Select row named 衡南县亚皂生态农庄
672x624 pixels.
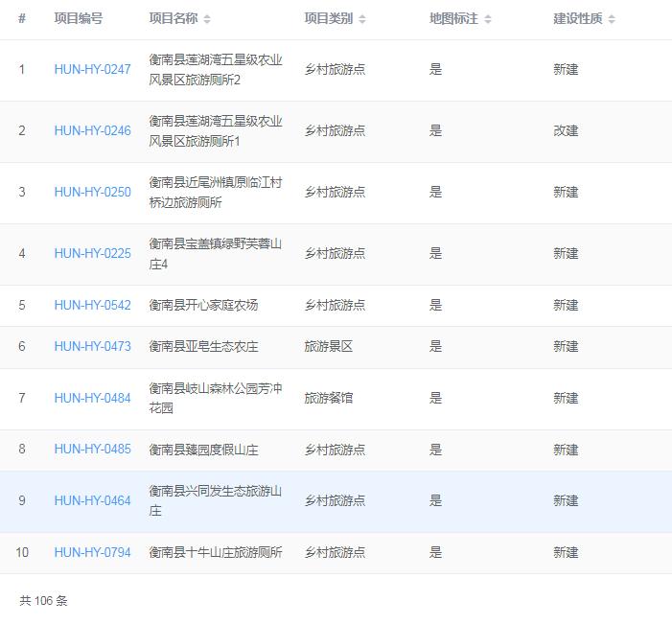click(x=203, y=347)
